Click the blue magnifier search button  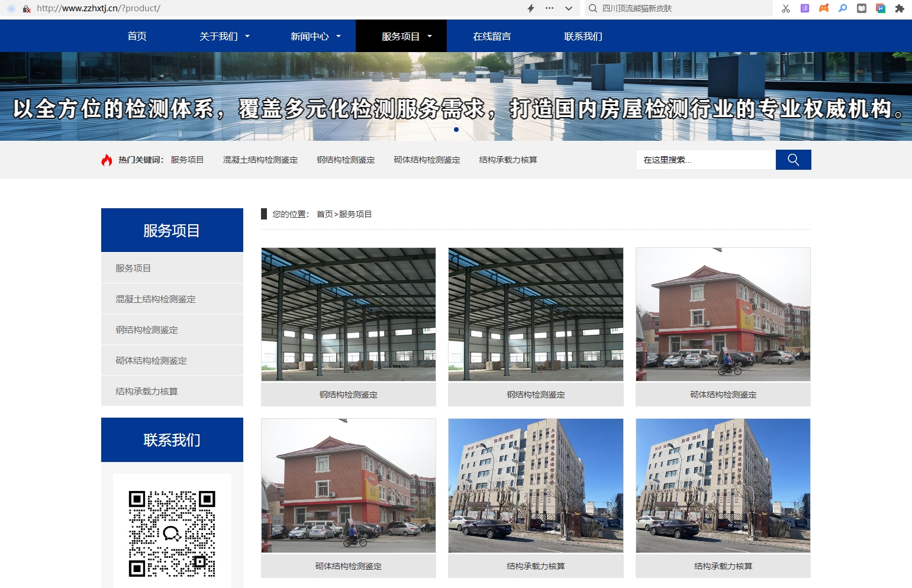point(793,160)
